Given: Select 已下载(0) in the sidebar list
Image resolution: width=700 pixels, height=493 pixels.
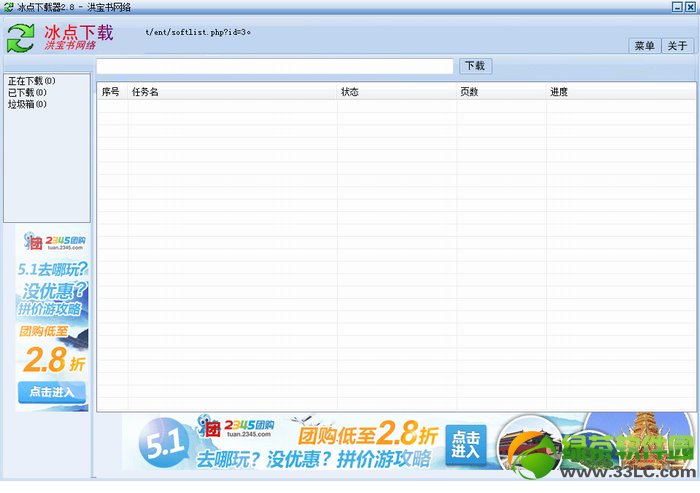Looking at the screenshot, I should coord(27,92).
